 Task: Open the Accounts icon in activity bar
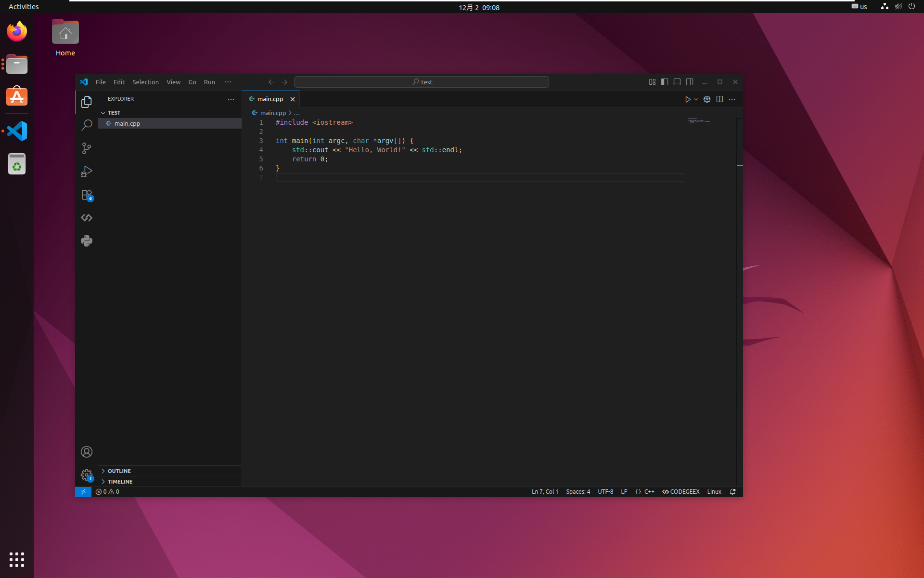click(x=87, y=452)
